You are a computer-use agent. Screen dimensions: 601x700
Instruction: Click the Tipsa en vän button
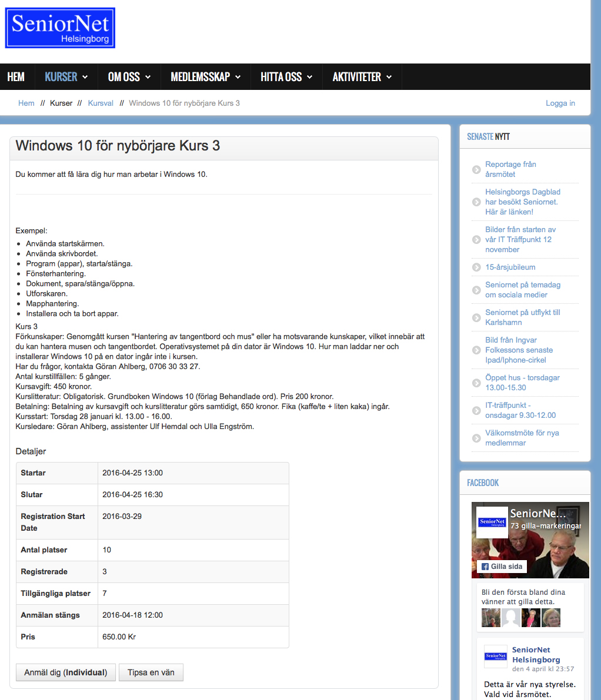coord(151,672)
